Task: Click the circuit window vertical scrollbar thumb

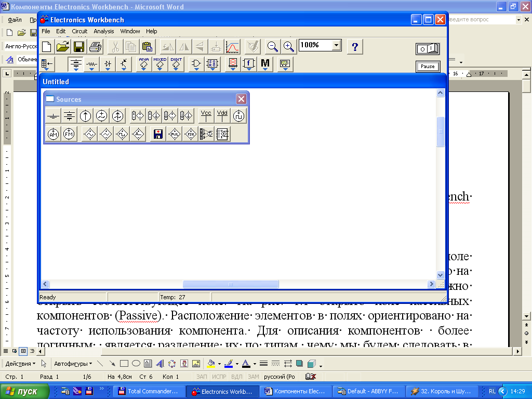Action: [x=441, y=131]
